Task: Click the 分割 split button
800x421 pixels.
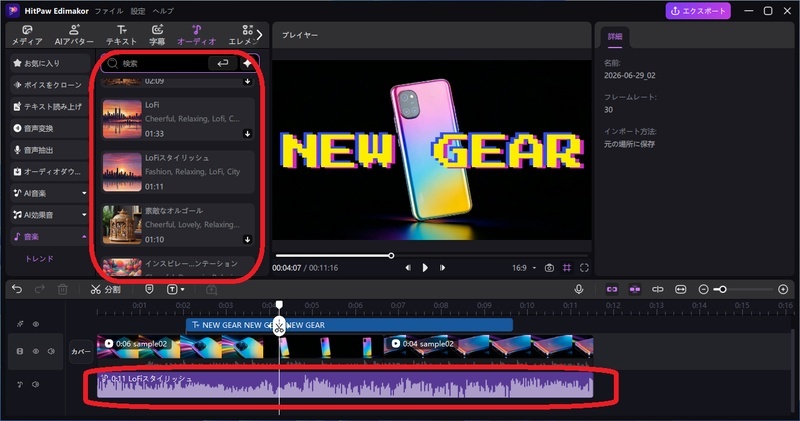Action: [106, 289]
